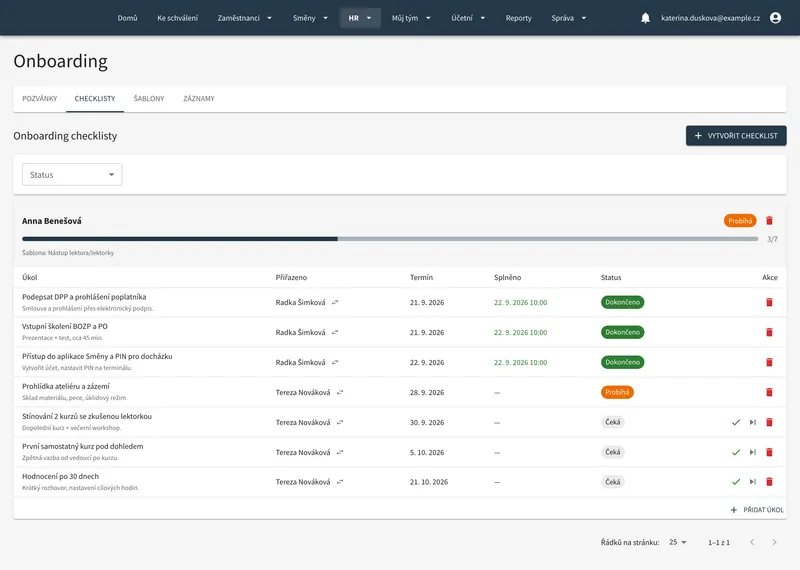
Task: Reassign the Stínování 2 kurzů assignee
Action: pos(340,423)
